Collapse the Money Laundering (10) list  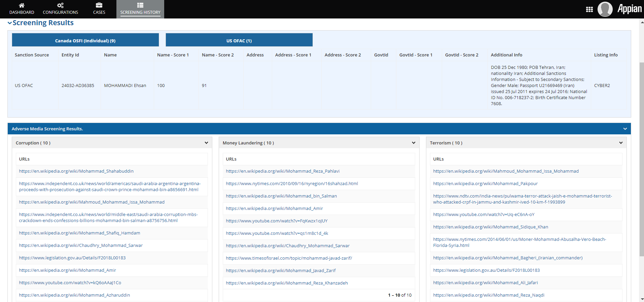[x=414, y=143]
